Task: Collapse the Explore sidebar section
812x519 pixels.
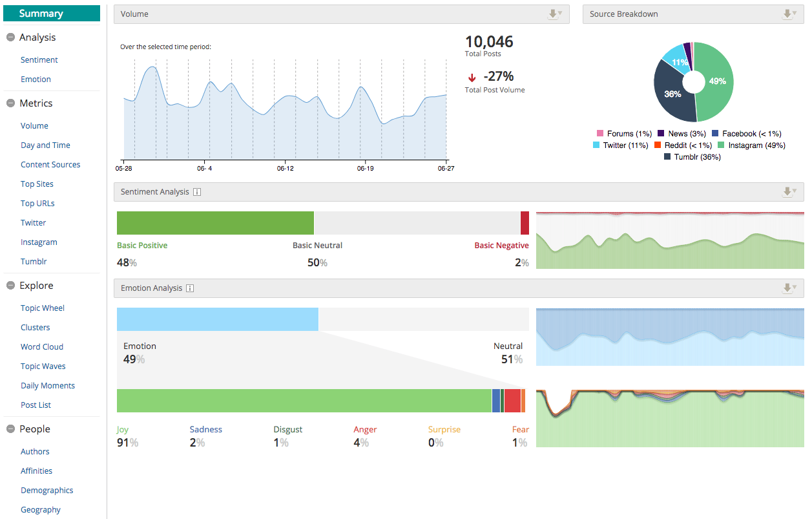Action: click(10, 286)
